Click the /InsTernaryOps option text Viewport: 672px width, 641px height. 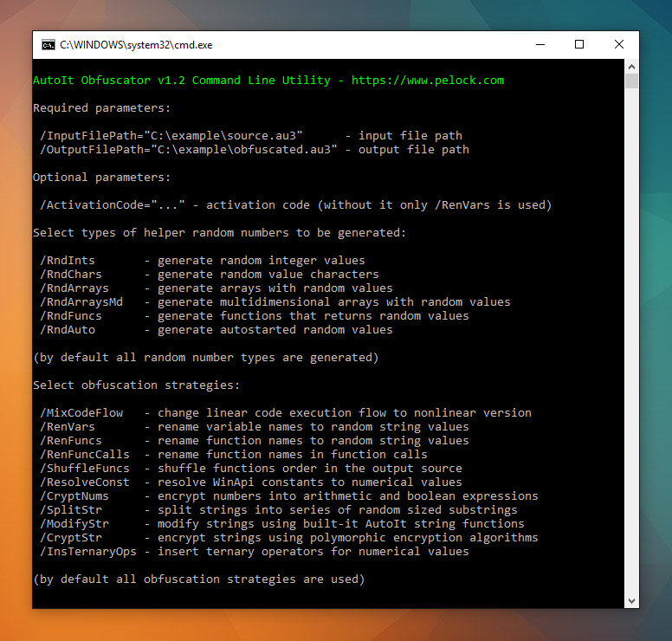87,552
